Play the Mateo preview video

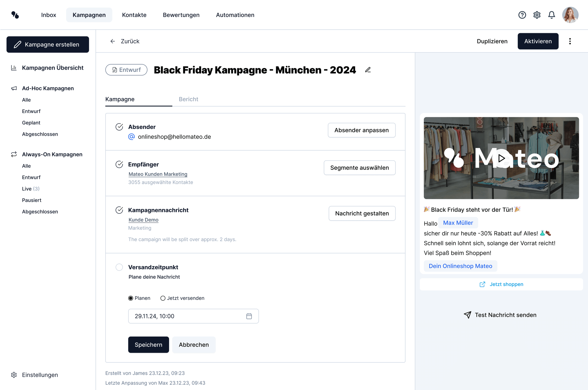[501, 158]
